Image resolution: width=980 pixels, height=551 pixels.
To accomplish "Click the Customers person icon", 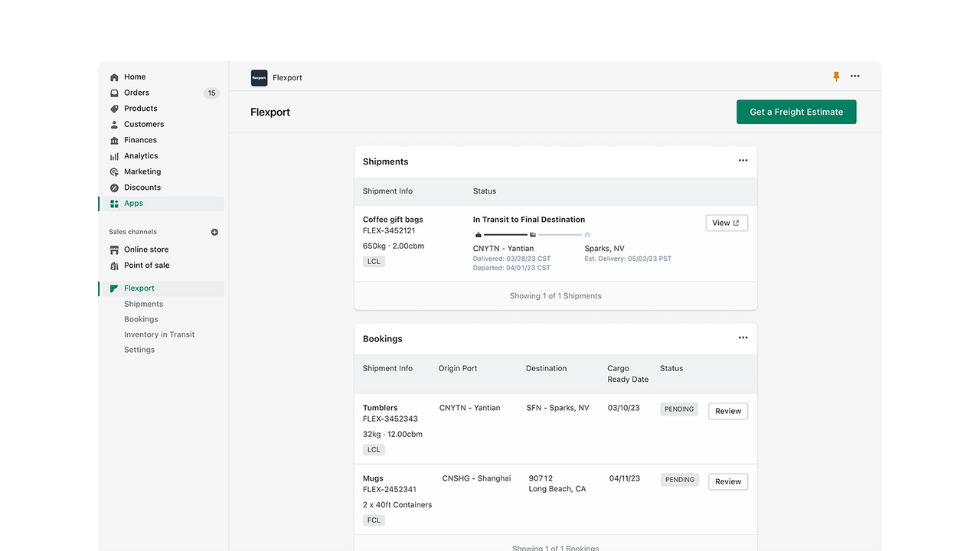I will click(114, 125).
